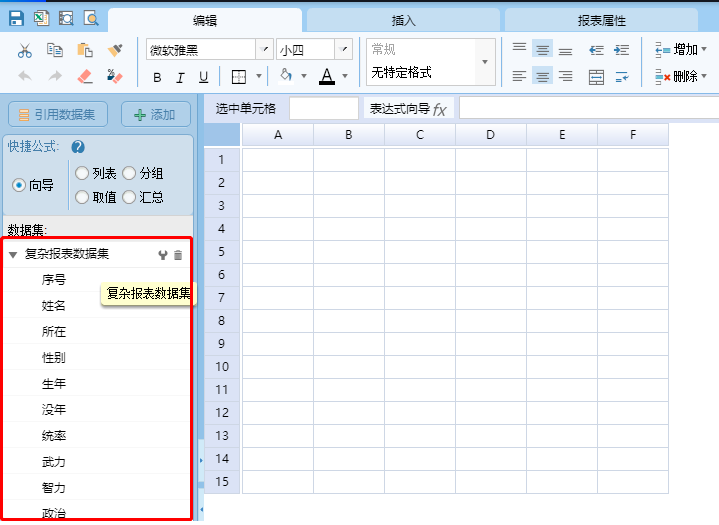Save the report with the floppy disk icon
Viewport: 719px width, 525px height.
click(17, 18)
